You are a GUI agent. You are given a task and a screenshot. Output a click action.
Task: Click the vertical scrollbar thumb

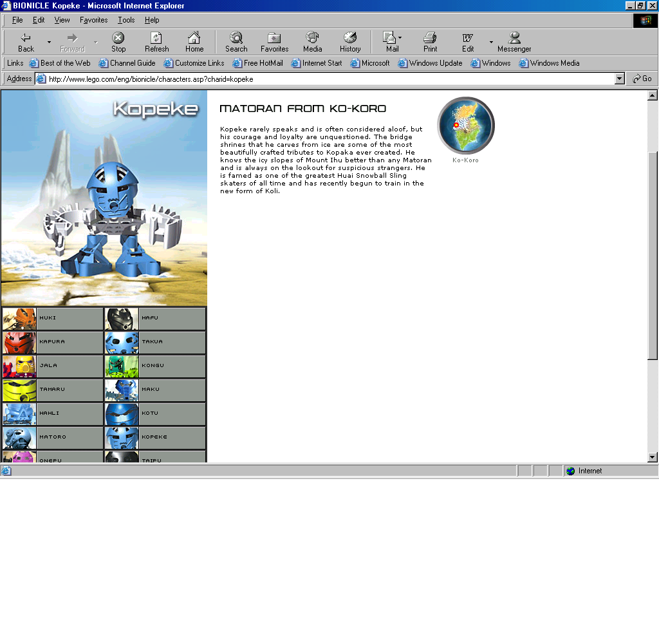(x=653, y=256)
